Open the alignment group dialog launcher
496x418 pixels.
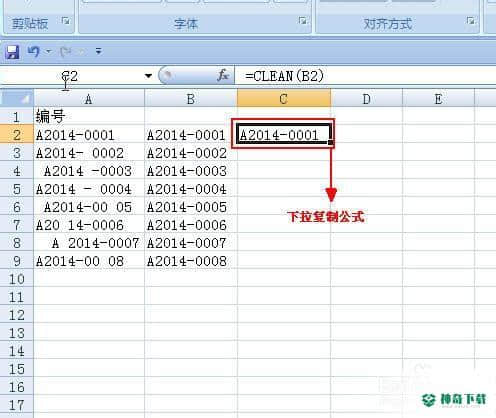pyautogui.click(x=471, y=21)
